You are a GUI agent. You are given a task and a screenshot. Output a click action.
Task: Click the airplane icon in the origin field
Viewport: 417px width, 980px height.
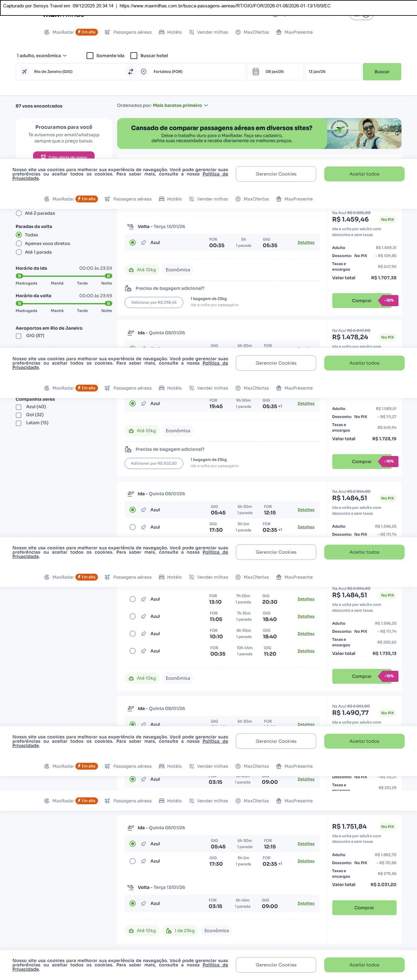[x=24, y=71]
